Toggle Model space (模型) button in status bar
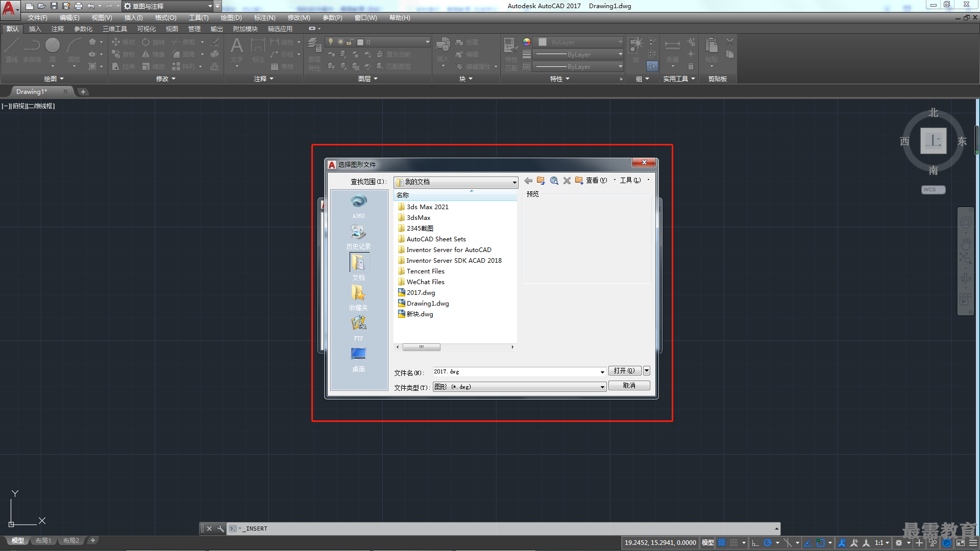The width and height of the screenshot is (980, 551). pyautogui.click(x=707, y=543)
